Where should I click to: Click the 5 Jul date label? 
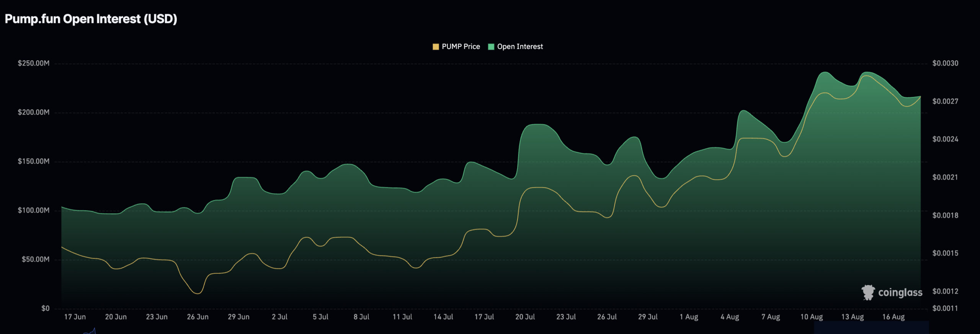coord(321,317)
